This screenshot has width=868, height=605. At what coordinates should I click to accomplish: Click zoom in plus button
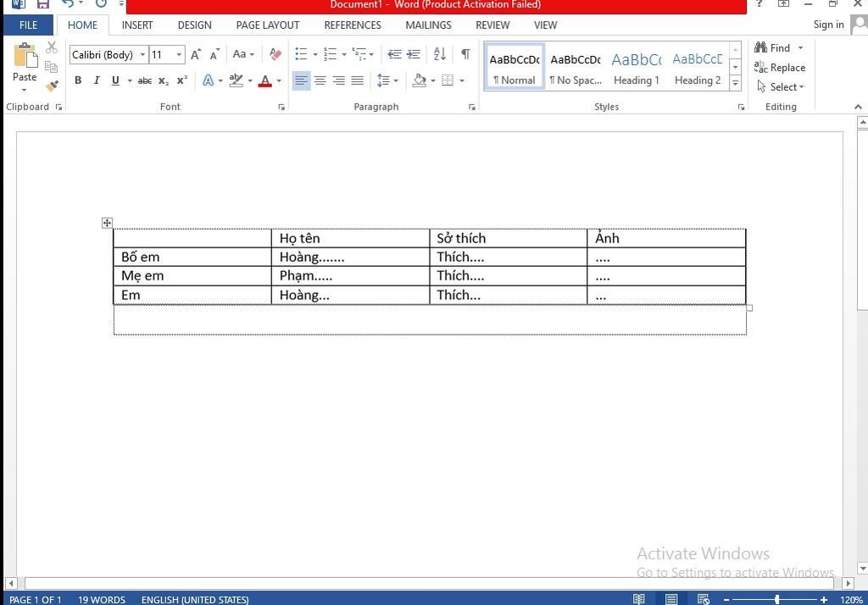tap(824, 599)
